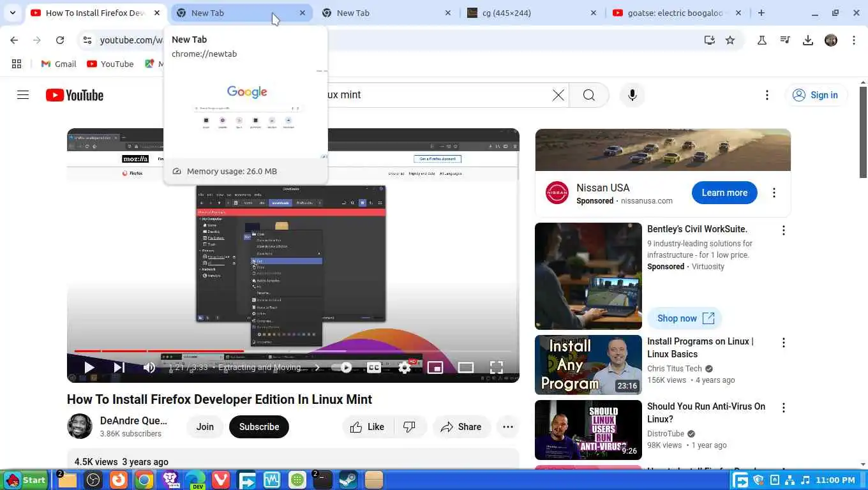This screenshot has width=868, height=490.
Task: Open Chrome downloads icon
Action: [x=808, y=40]
